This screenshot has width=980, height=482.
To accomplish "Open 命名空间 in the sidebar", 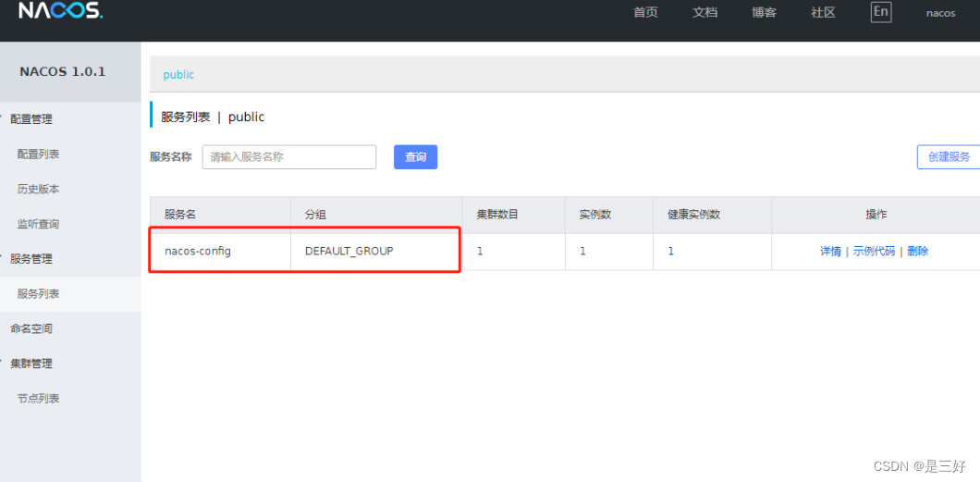I will click(x=31, y=328).
